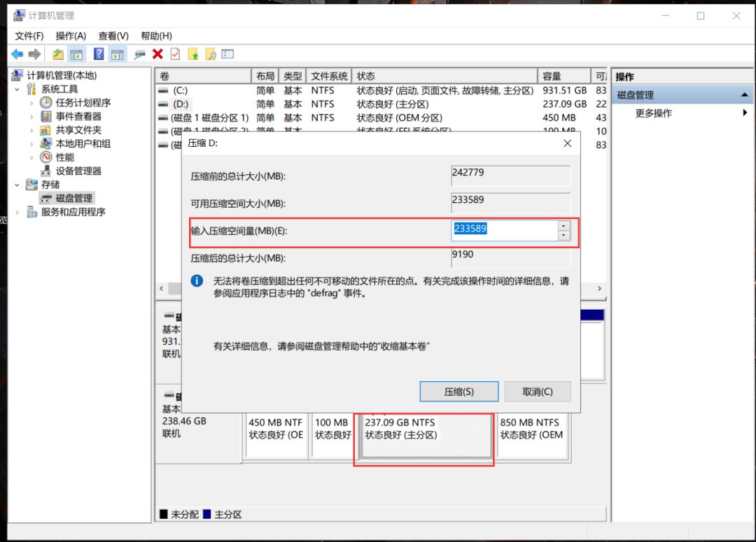The image size is (756, 542).
Task: Click the up stepper arrow on shrink amount
Action: 564,226
